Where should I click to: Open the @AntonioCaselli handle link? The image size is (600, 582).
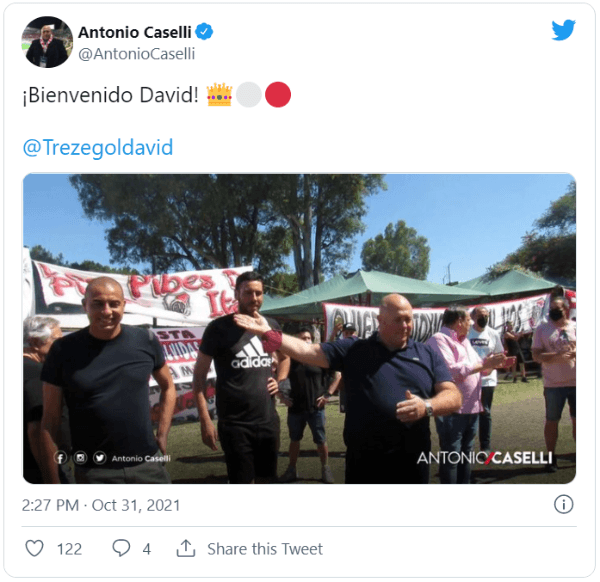click(137, 54)
